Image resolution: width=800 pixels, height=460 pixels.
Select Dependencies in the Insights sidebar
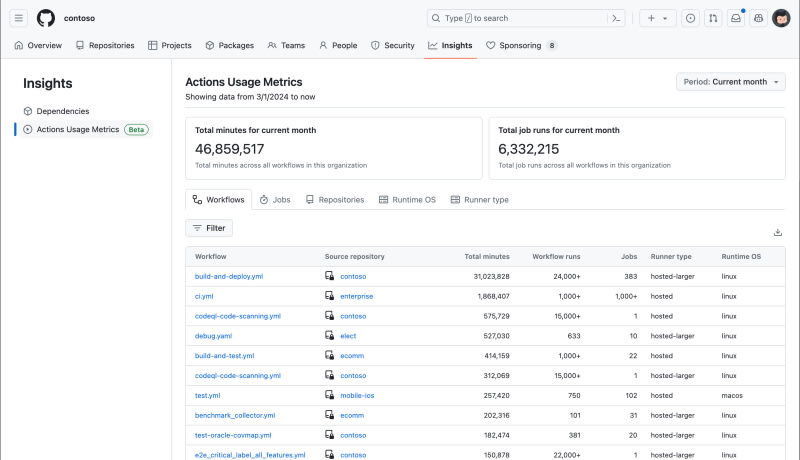click(62, 111)
